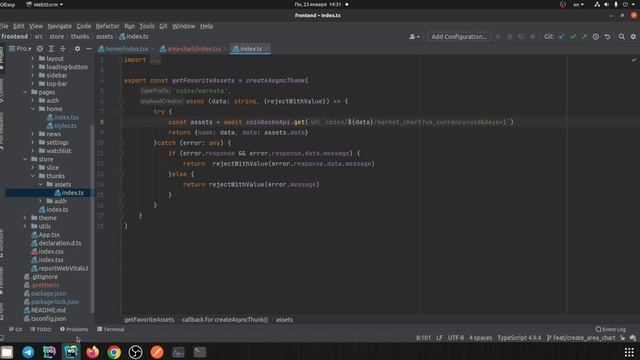Expand the sidebar folder
This screenshot has width=640, height=360.
33,75
